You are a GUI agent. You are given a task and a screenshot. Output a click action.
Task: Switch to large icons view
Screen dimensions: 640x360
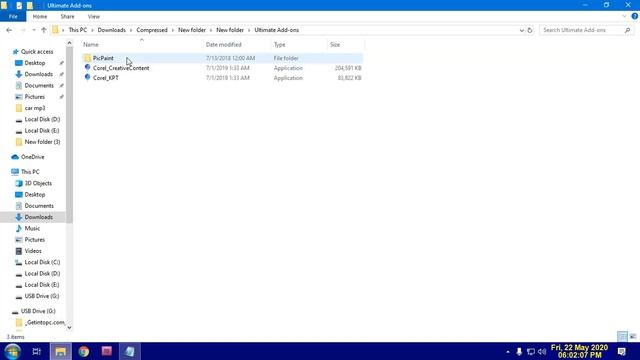coord(633,337)
